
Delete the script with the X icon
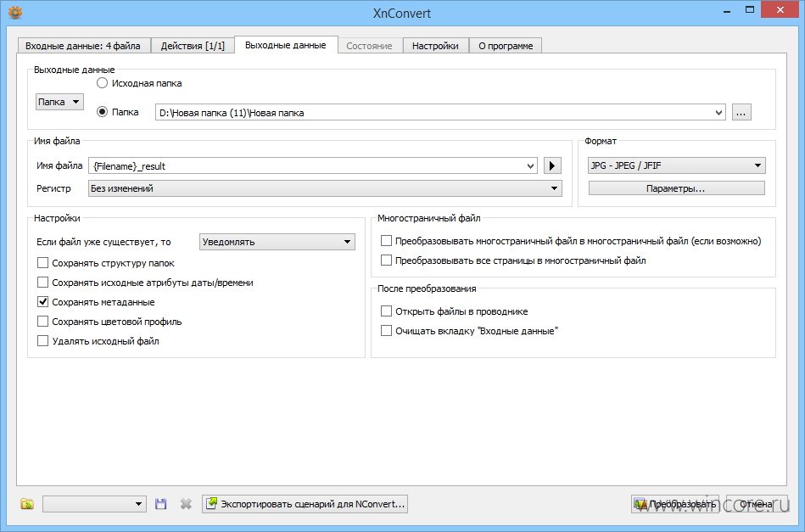pos(186,504)
